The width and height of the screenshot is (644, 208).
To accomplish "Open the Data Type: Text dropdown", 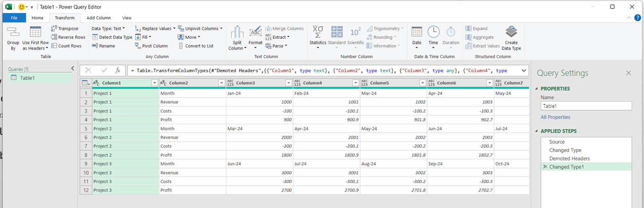I will [x=108, y=29].
